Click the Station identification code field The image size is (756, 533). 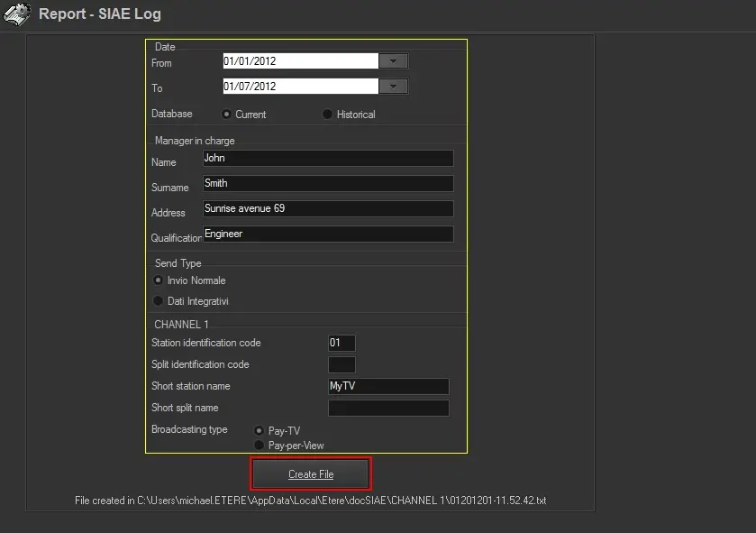pos(342,344)
